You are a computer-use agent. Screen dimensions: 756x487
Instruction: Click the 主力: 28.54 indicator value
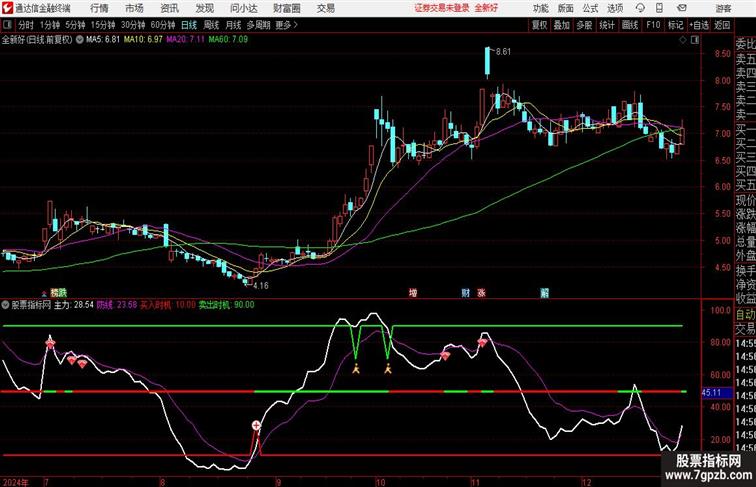click(x=74, y=305)
